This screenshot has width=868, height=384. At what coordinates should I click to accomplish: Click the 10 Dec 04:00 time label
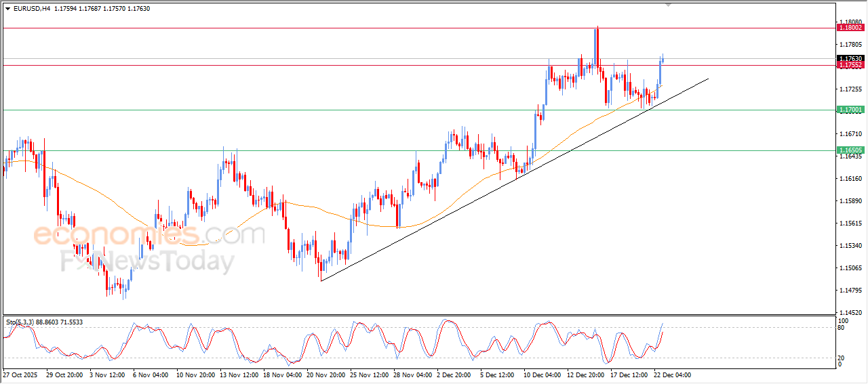(x=542, y=374)
